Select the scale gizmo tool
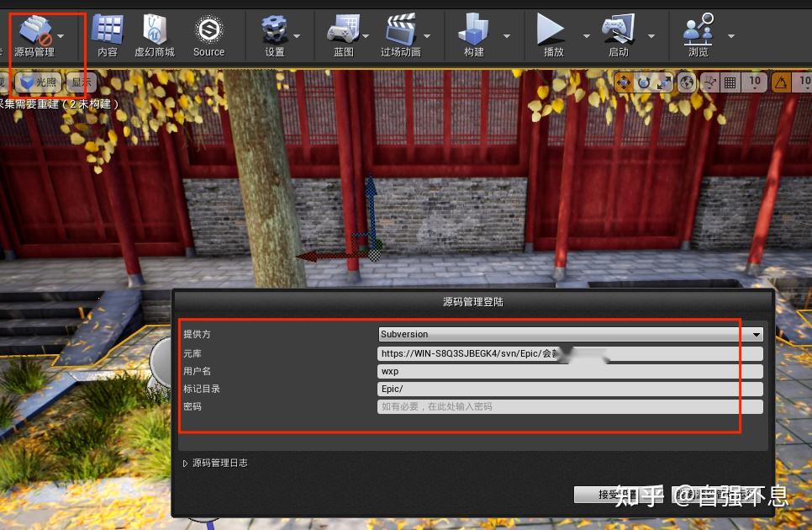The width and height of the screenshot is (812, 530). [x=664, y=82]
